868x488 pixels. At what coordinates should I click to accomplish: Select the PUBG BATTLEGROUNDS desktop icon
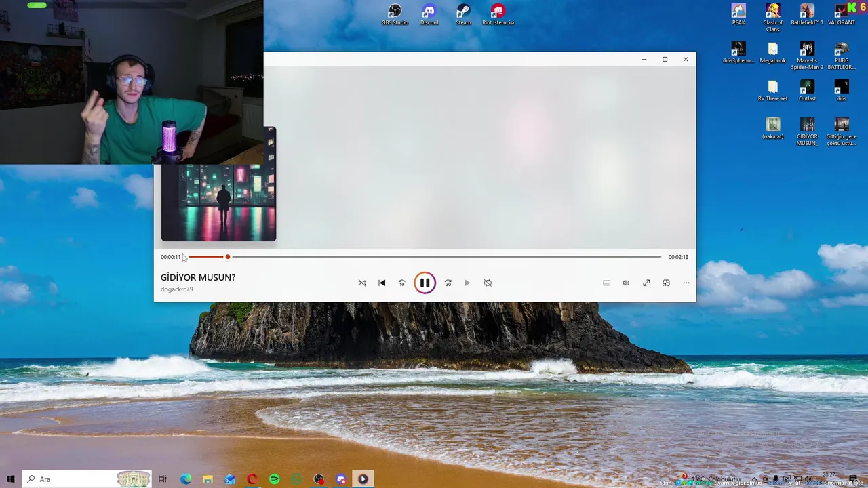coord(842,56)
